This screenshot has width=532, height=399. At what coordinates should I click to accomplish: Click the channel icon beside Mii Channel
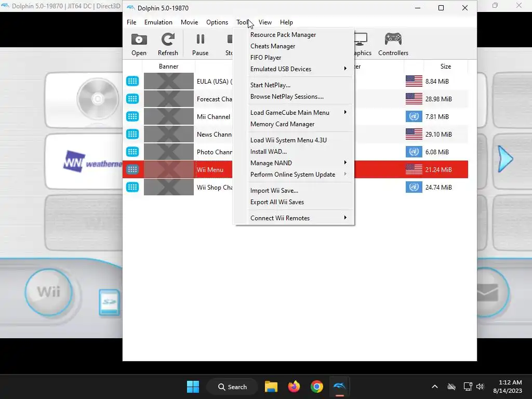pyautogui.click(x=132, y=116)
